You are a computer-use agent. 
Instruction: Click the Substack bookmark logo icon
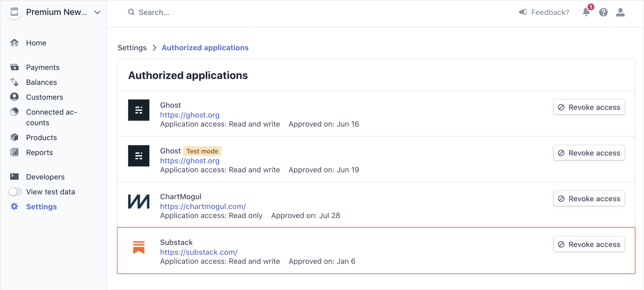139,247
